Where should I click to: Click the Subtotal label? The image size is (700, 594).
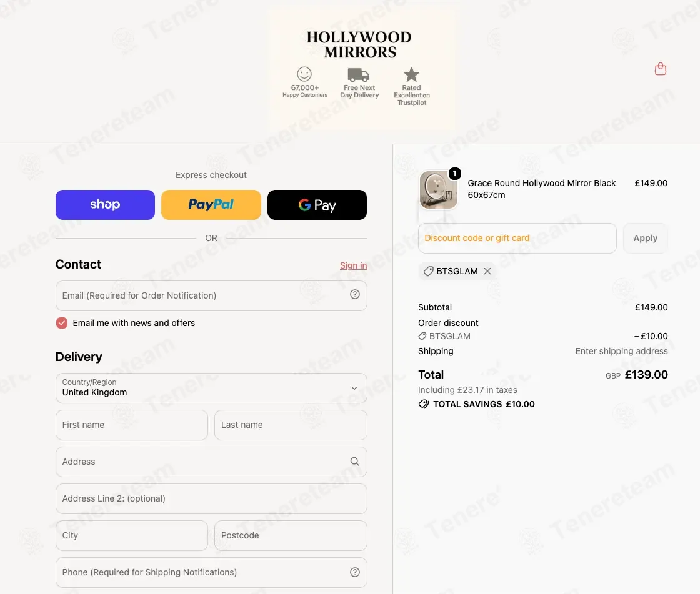click(x=435, y=307)
